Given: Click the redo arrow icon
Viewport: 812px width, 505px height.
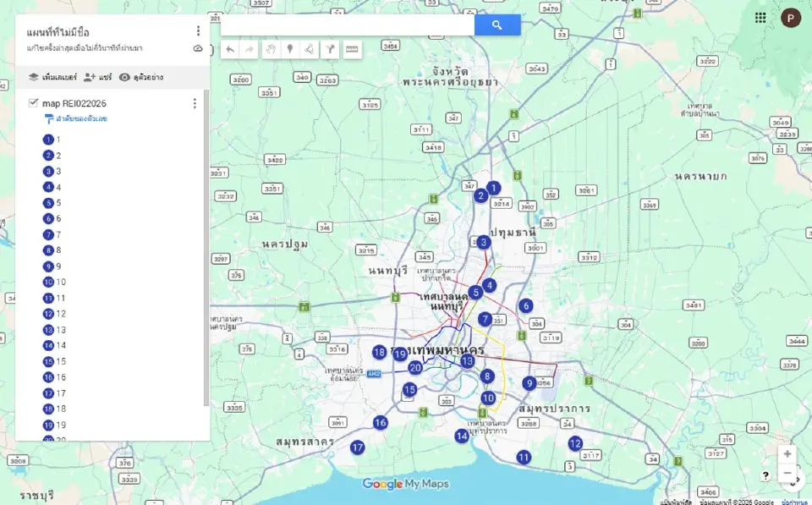Looking at the screenshot, I should pyautogui.click(x=249, y=49).
